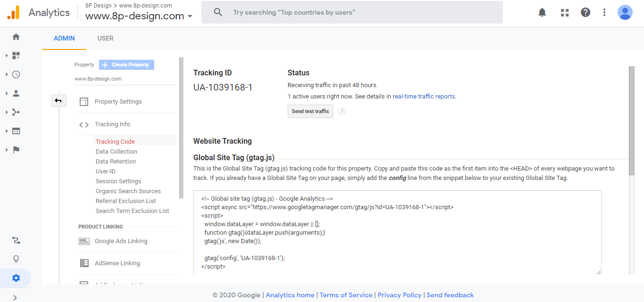This screenshot has width=644, height=302.
Task: Open the Google apps grid
Action: pos(565,13)
